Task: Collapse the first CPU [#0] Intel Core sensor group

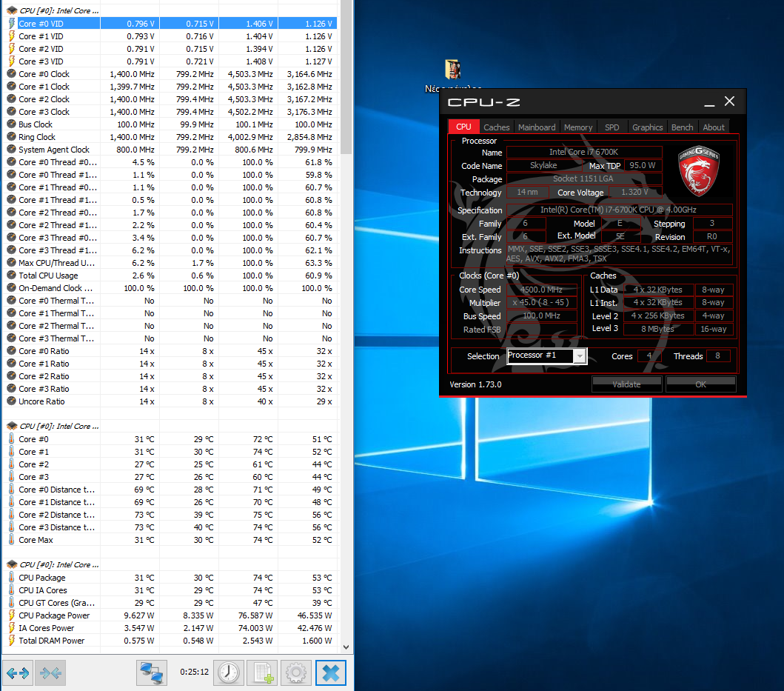Action: (12, 10)
